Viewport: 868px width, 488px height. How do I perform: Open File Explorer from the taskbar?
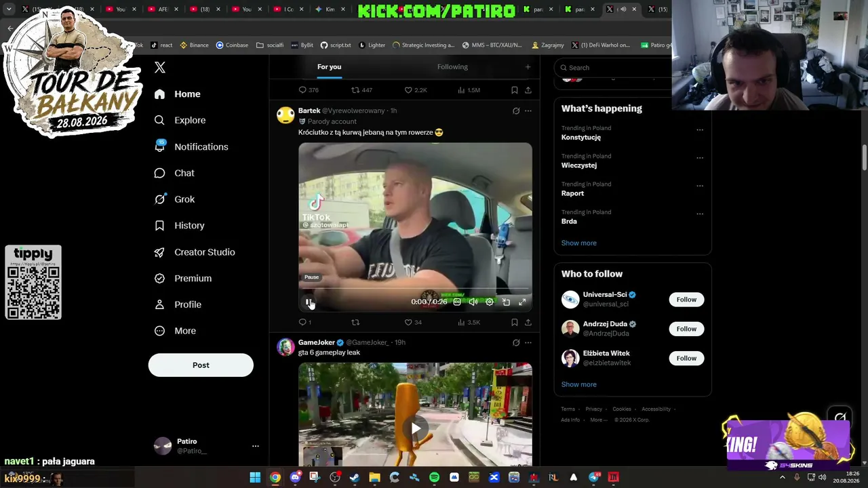coord(374,477)
